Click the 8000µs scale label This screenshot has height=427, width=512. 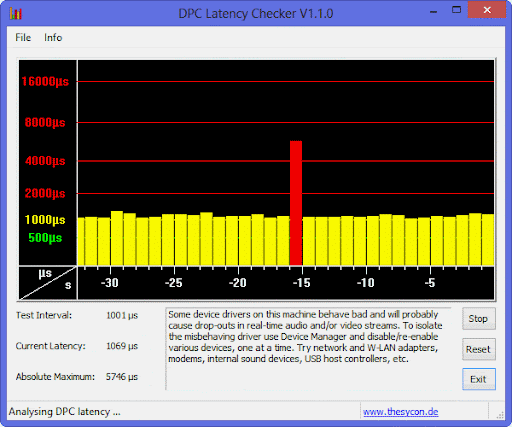pyautogui.click(x=45, y=123)
